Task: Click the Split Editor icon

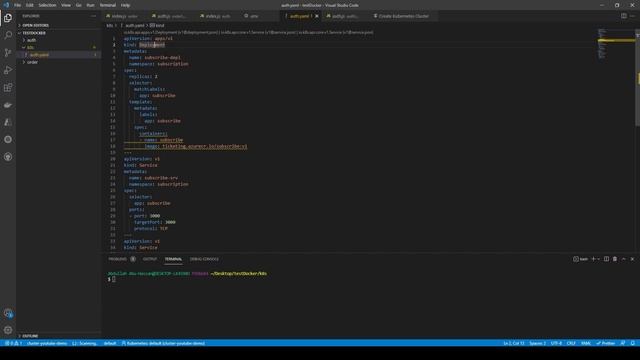Action: click(x=624, y=16)
